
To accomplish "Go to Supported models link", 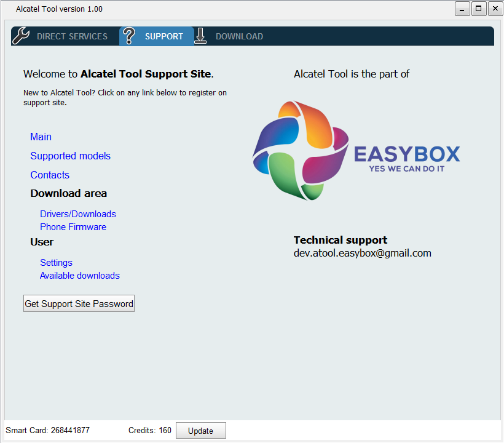I will click(71, 156).
